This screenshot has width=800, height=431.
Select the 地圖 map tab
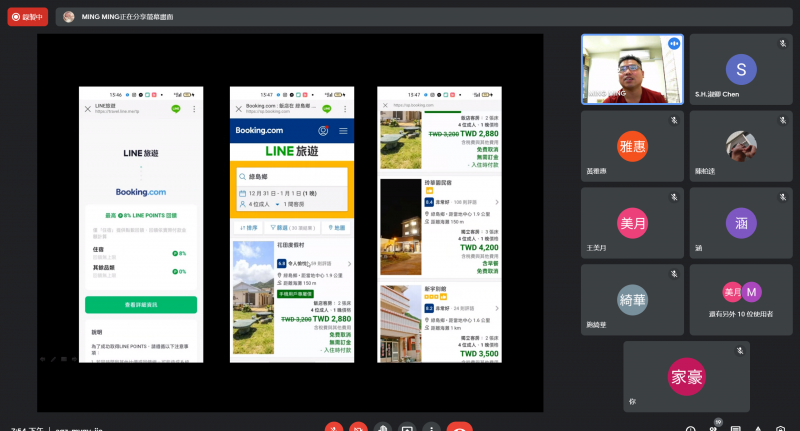click(x=335, y=228)
